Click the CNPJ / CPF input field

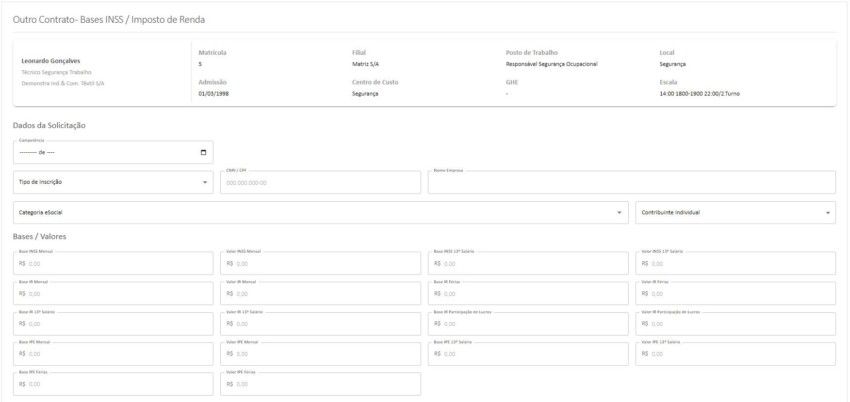click(320, 183)
